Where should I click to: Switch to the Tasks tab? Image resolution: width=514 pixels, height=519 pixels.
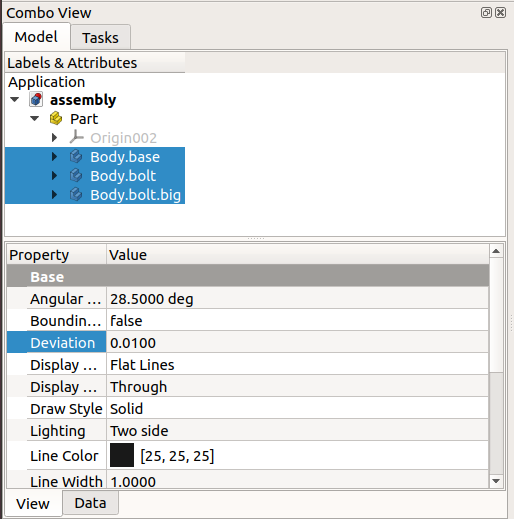(x=100, y=37)
